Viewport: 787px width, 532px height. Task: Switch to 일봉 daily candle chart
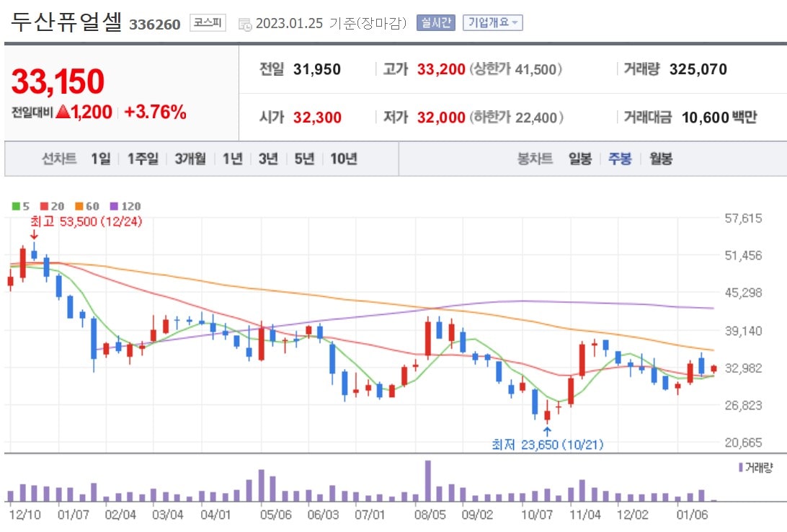click(580, 159)
